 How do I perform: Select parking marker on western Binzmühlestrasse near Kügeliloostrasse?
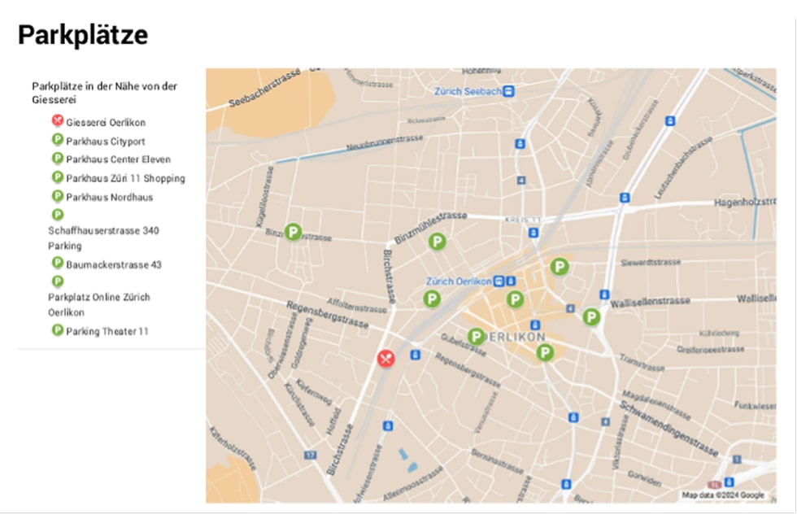[x=293, y=232]
